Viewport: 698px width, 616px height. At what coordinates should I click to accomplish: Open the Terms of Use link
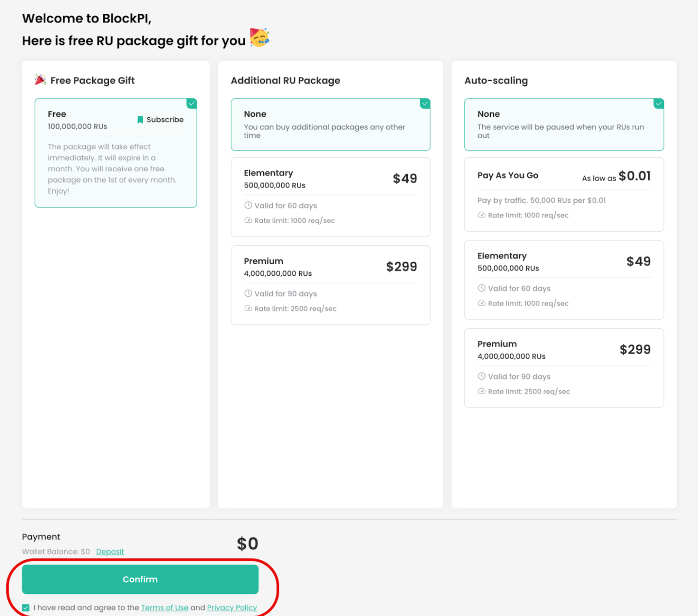tap(165, 607)
